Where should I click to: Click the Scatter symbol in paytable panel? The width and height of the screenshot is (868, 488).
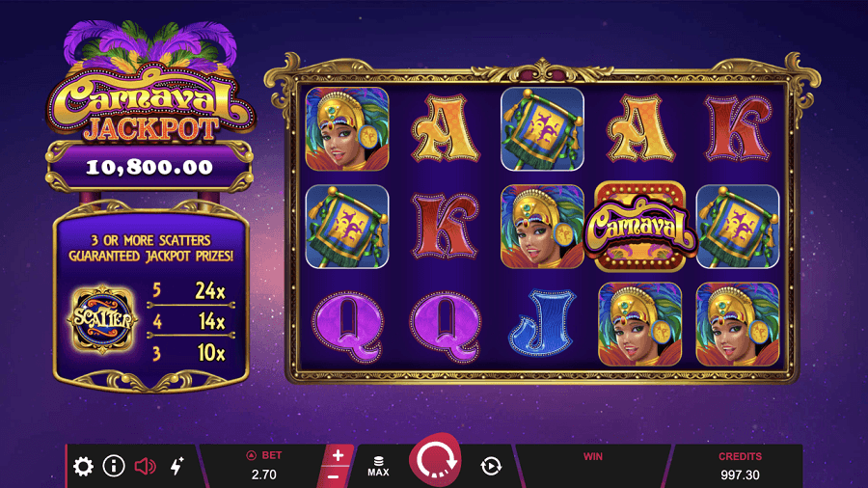102,319
